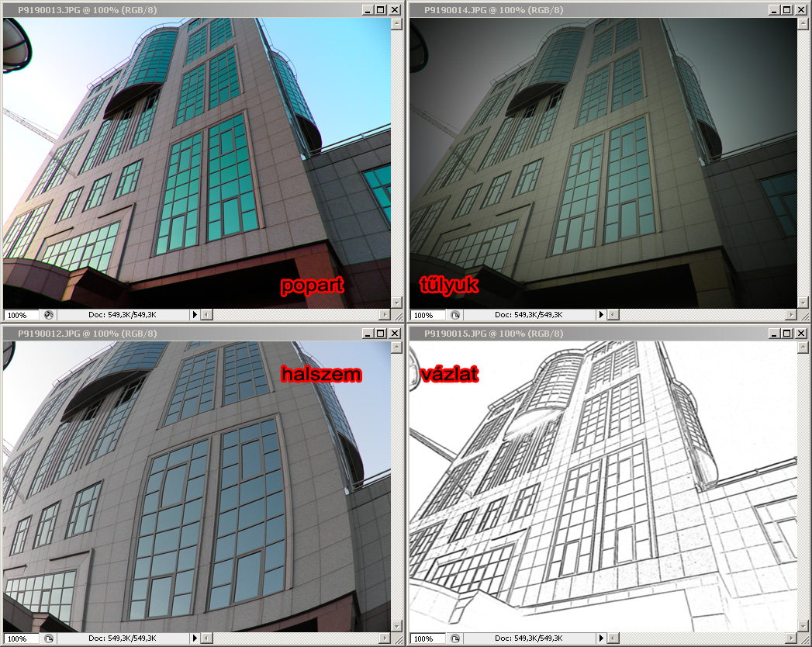This screenshot has height=647, width=812.
Task: Click the red 'tűlyuk' label on the canvas
Action: (450, 285)
